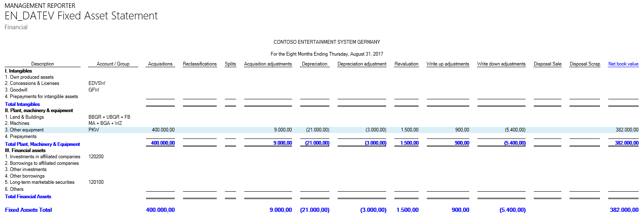Screen dimensions: 644x218
Task: Click the MA + BGA + WZ group cell
Action: tap(105, 123)
